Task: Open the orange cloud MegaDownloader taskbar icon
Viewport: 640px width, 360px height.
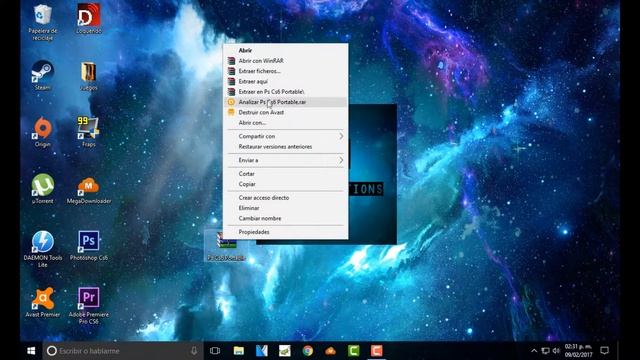Action: (x=331, y=351)
